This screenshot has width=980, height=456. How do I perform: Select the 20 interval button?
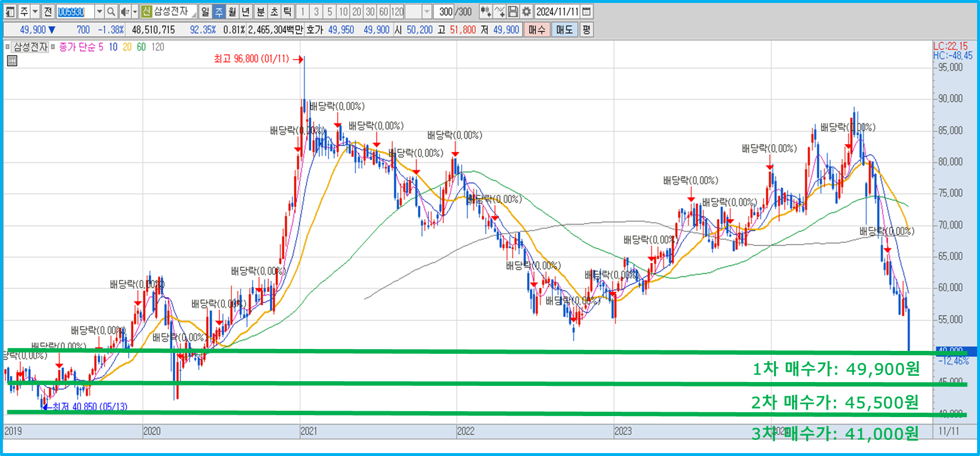357,11
